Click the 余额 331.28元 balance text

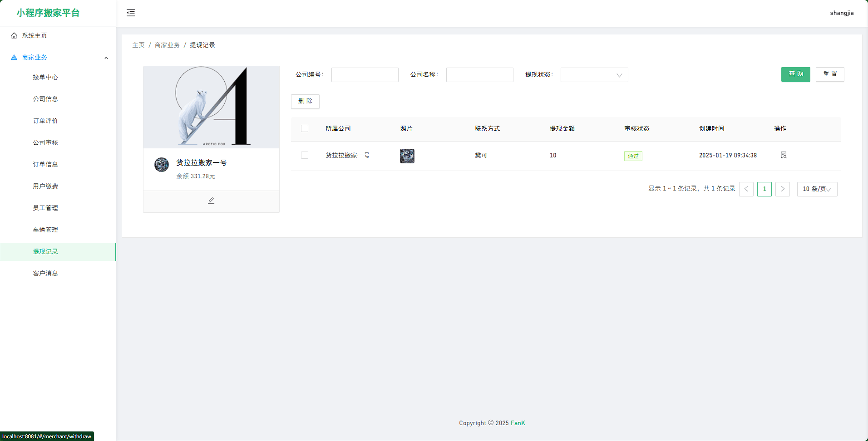pos(196,176)
